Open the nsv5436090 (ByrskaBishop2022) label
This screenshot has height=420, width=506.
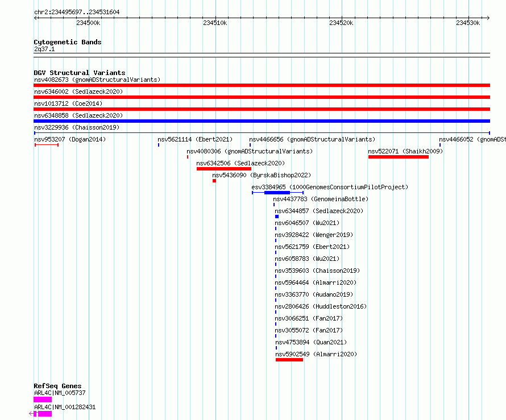[x=262, y=175]
